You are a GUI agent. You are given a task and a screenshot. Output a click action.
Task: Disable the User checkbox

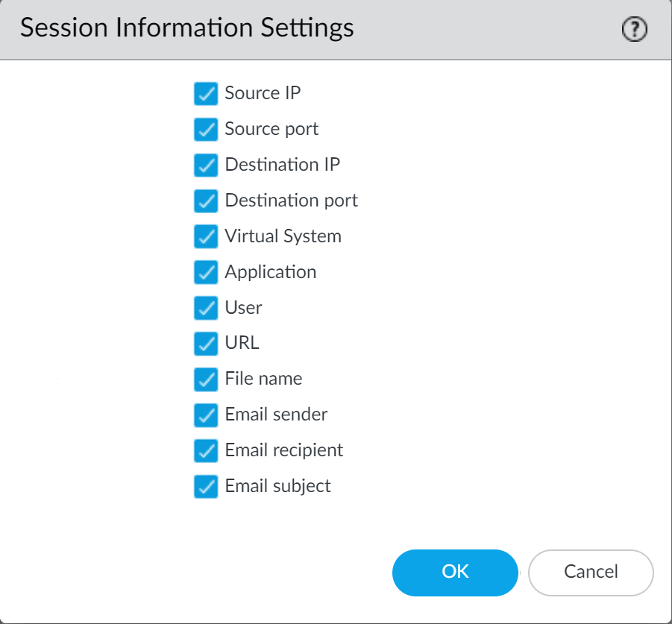click(206, 308)
